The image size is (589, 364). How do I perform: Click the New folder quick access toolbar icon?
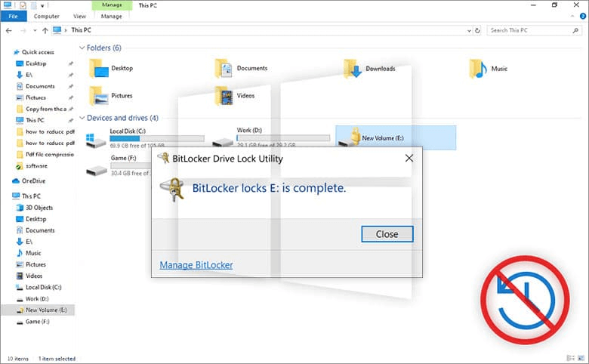click(33, 5)
